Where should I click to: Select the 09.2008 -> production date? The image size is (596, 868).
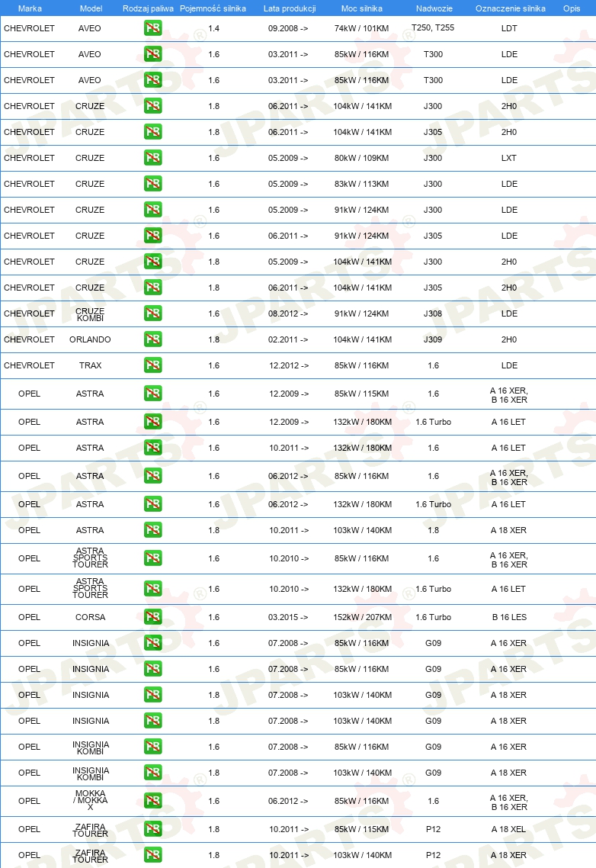pyautogui.click(x=288, y=28)
